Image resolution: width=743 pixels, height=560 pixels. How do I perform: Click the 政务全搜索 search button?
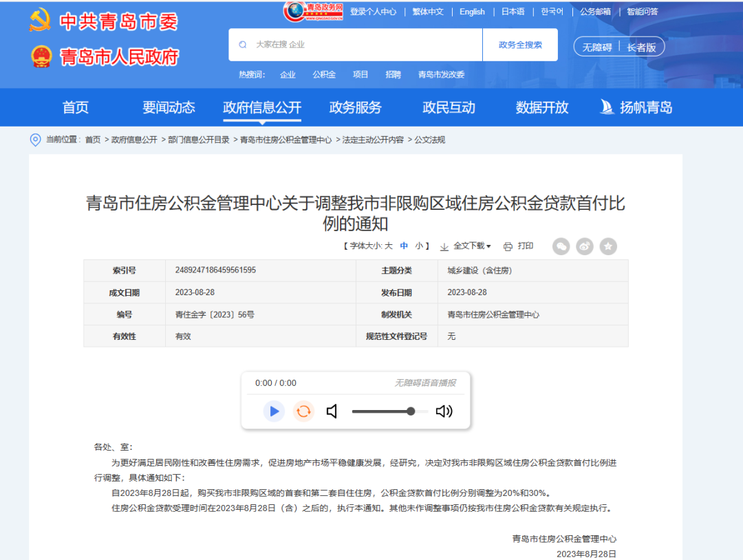[x=520, y=45]
